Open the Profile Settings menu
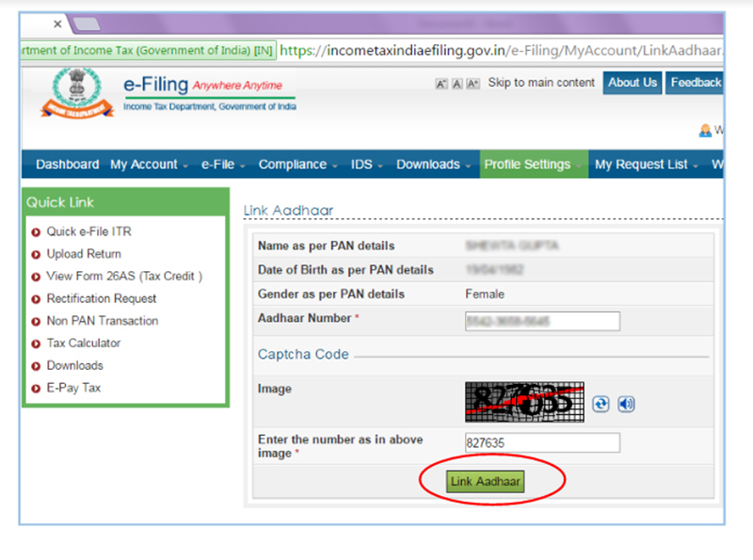Screen dimensions: 753x560 tap(532, 165)
